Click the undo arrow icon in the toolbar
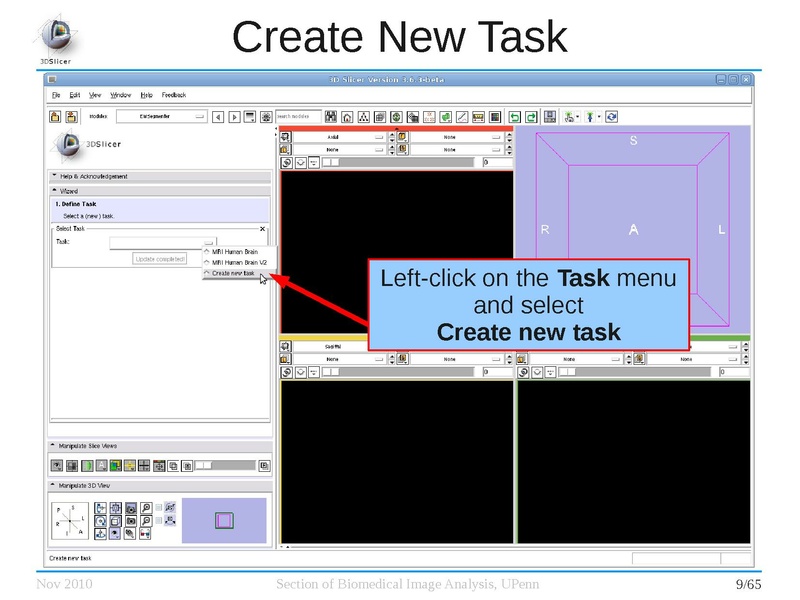The image size is (800, 600). (514, 116)
